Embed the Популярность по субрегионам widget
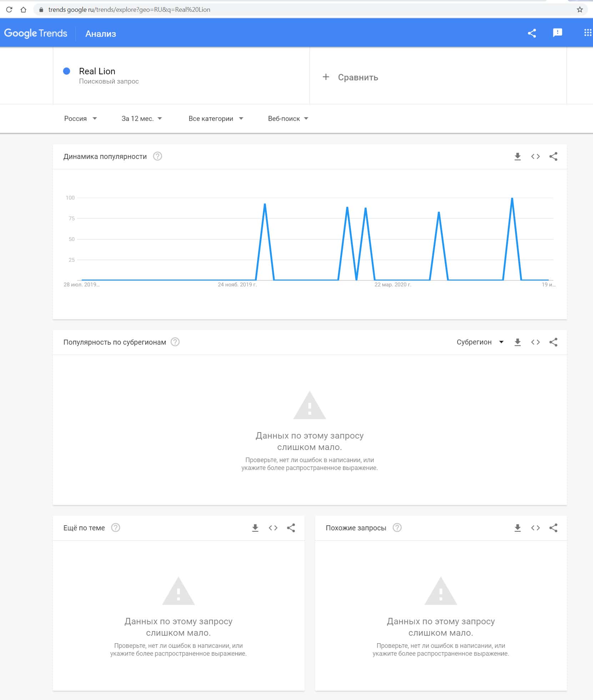The height and width of the screenshot is (700, 593). click(535, 342)
